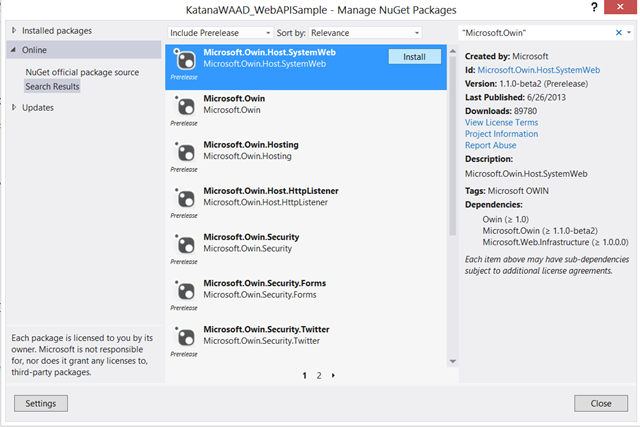Close the Manage NuGet Packages dialog window
Image resolution: width=640 pixels, height=427 pixels.
(620, 7)
